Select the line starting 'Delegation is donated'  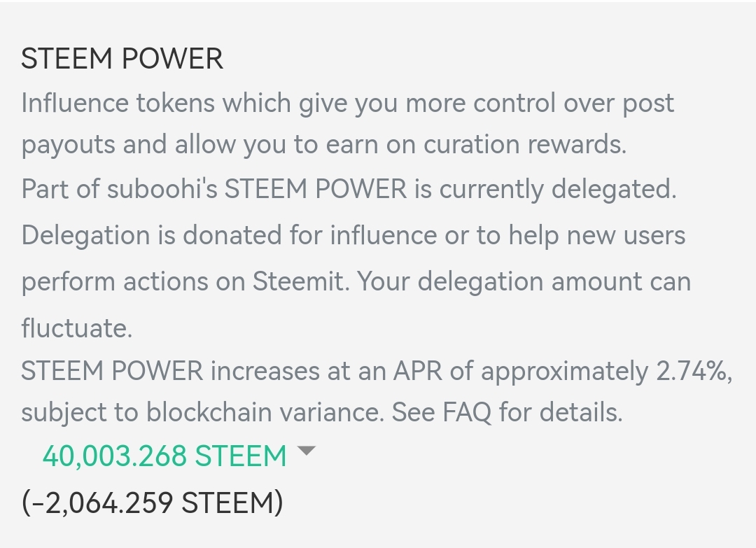coord(353,236)
